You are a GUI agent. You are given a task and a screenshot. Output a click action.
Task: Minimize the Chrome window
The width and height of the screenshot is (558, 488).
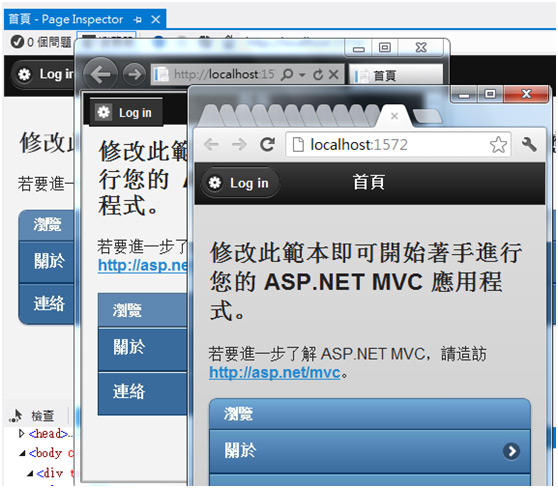[x=464, y=94]
